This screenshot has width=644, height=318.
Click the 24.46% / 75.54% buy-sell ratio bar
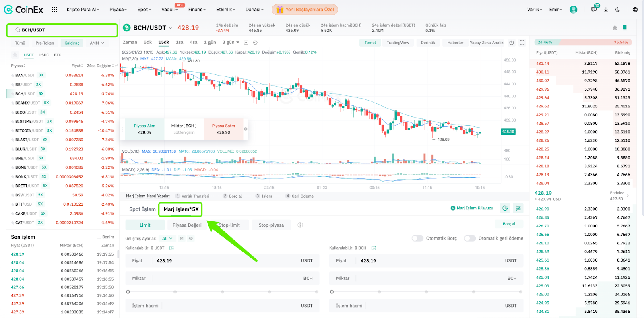point(583,42)
